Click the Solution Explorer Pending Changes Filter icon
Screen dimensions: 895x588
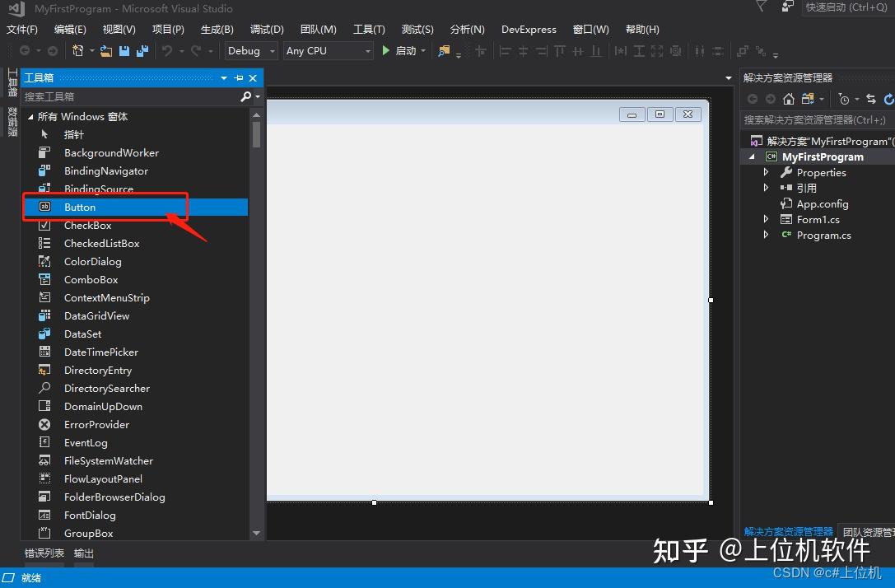[x=844, y=100]
